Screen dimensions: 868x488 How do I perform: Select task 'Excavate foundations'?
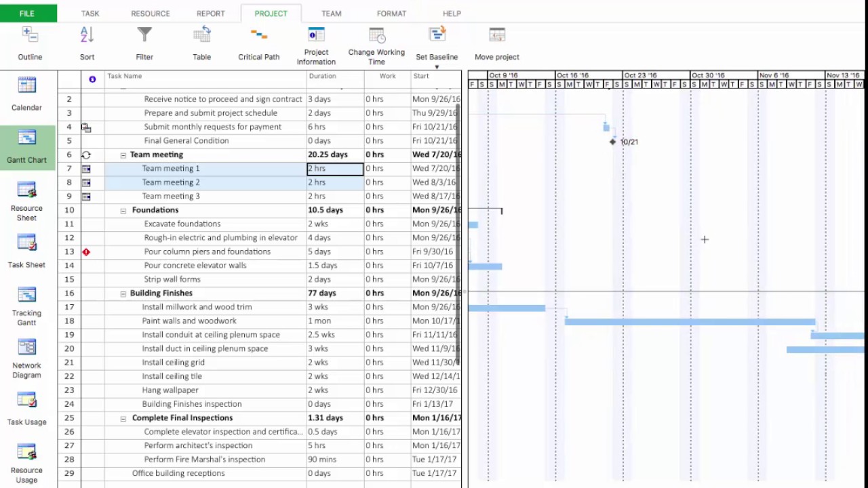pyautogui.click(x=182, y=224)
